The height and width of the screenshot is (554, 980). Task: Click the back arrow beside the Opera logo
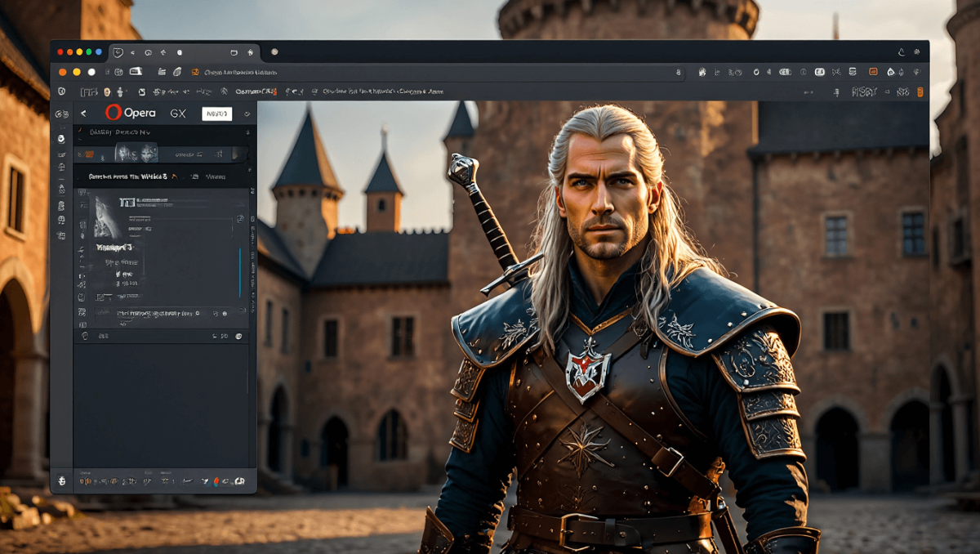tap(83, 114)
